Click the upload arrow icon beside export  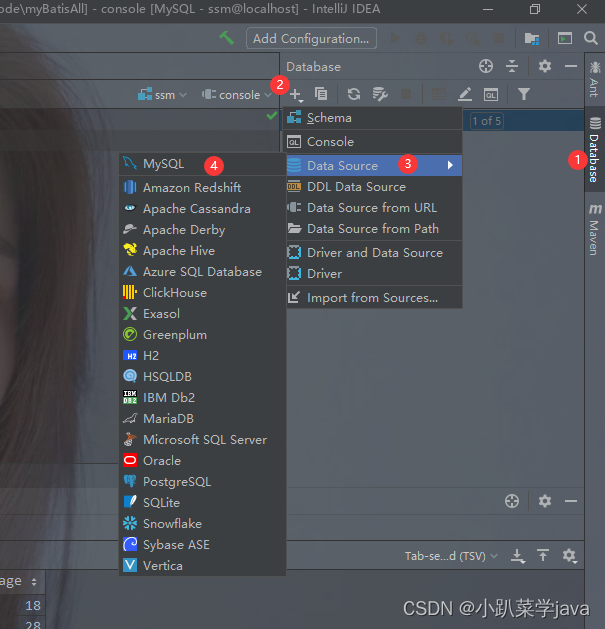pos(543,556)
